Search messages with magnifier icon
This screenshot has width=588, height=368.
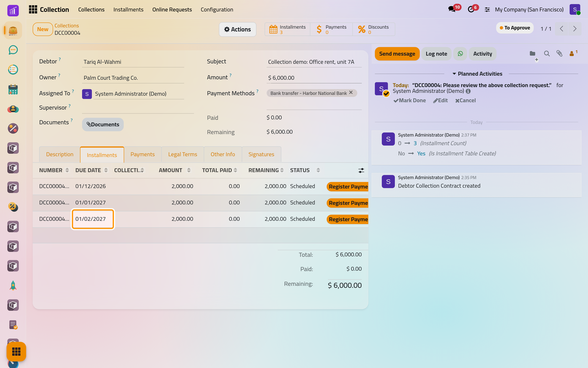pyautogui.click(x=547, y=54)
